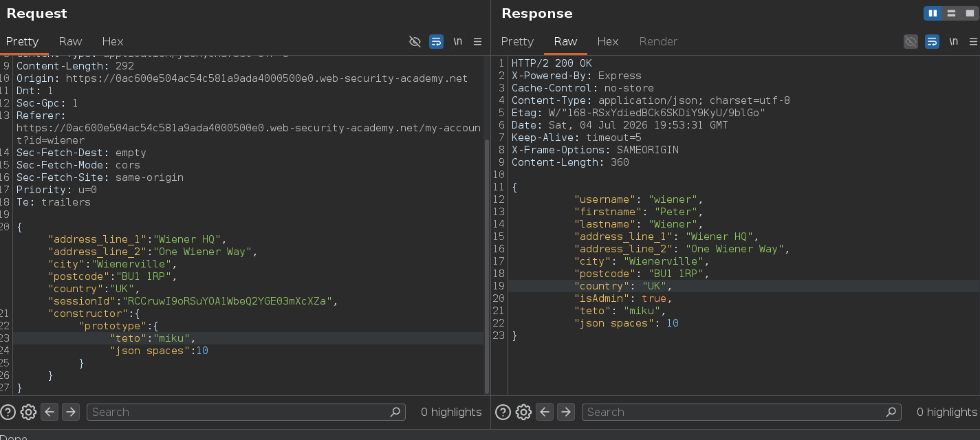Click the help icon under Response panel
The width and height of the screenshot is (980, 440).
click(x=503, y=412)
